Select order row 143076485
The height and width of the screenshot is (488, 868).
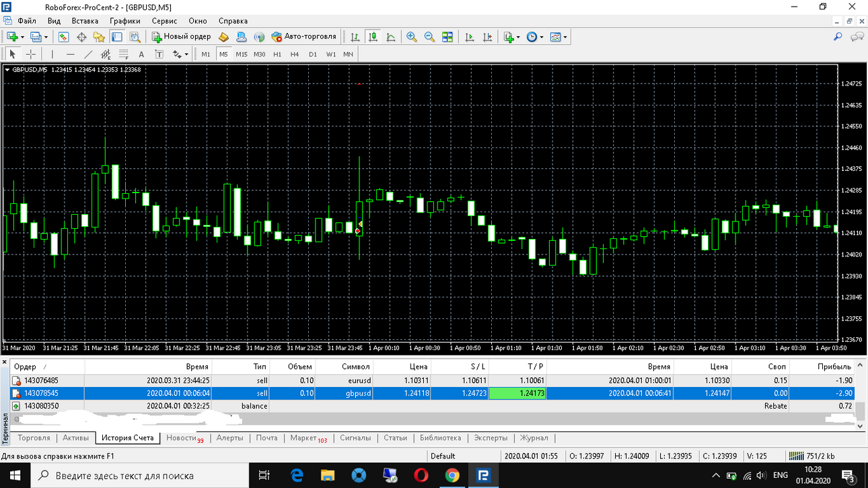click(433, 380)
